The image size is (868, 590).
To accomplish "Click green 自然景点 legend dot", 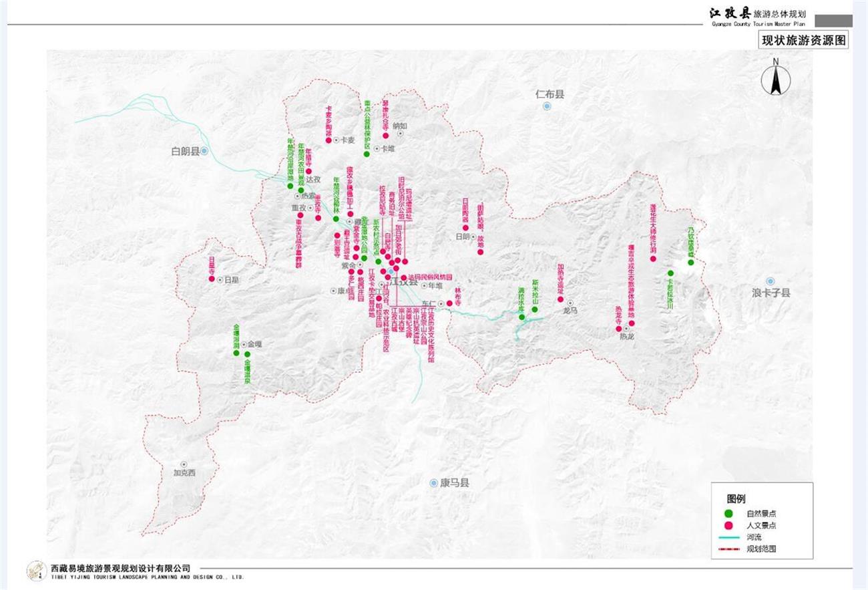I will tap(728, 513).
